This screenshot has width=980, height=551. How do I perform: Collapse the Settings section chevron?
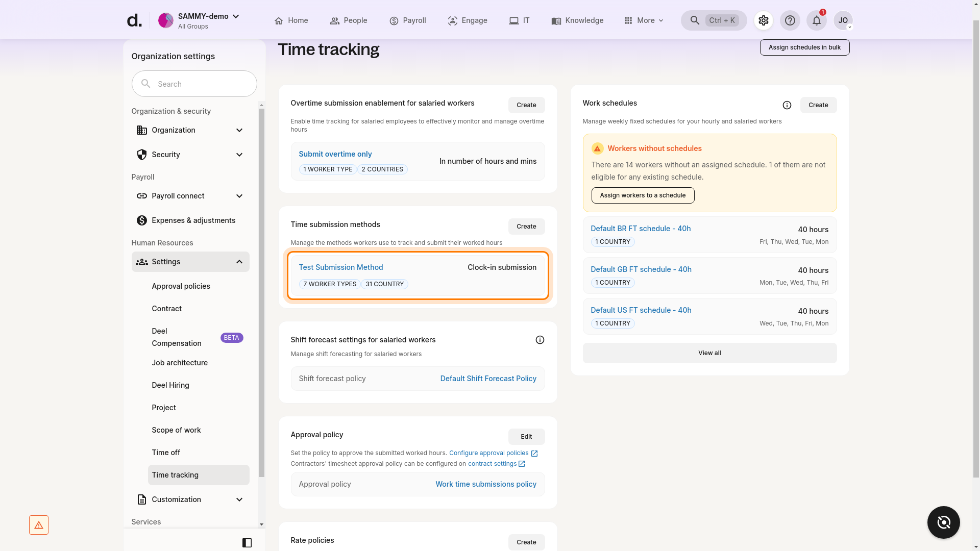click(x=239, y=262)
